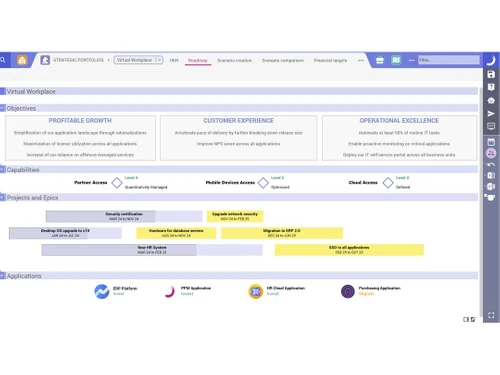Select the Customer Experience objective heading

coord(239,120)
